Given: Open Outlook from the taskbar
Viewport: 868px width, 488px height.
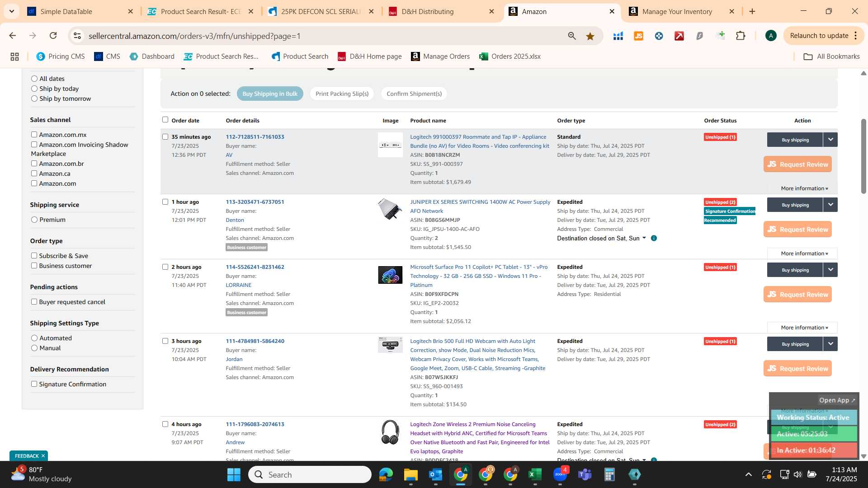Looking at the screenshot, I should point(435,474).
